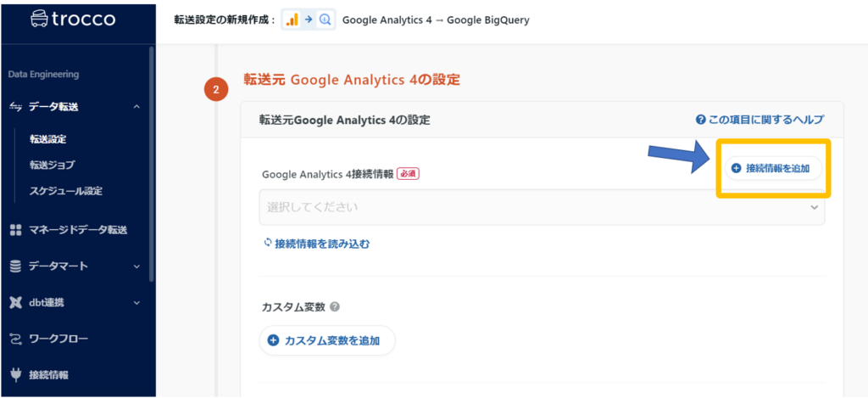The width and height of the screenshot is (868, 398).
Task: Click the カスタム変数 help question mark icon
Action: tap(335, 307)
